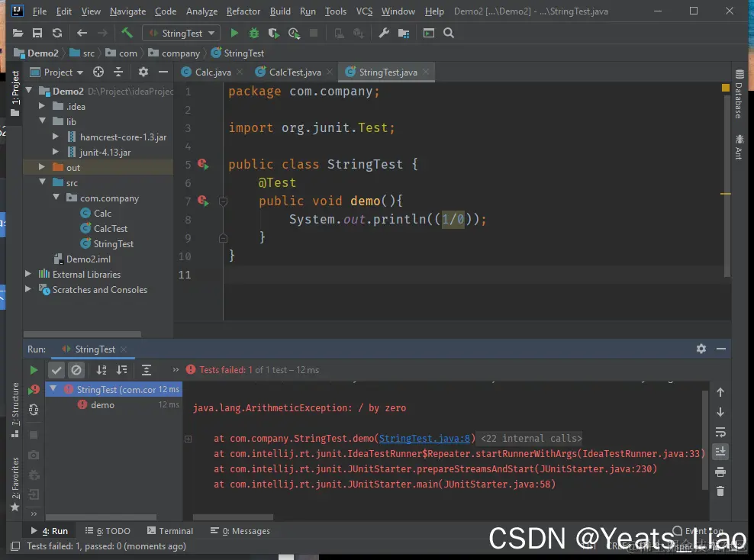Click the yellow inspection indicator in editor corner
Screen dimensions: 754x560
point(726,88)
